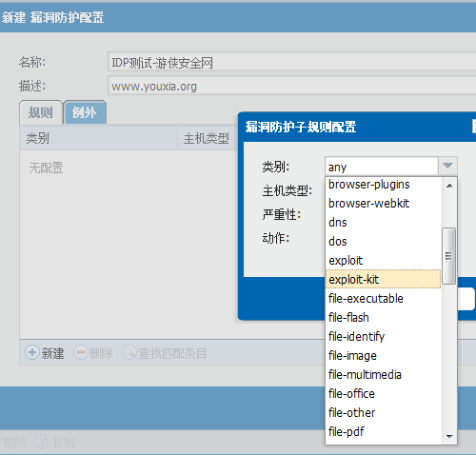Click the 主机类型 column header
Image resolution: width=476 pixels, height=455 pixels.
click(208, 138)
